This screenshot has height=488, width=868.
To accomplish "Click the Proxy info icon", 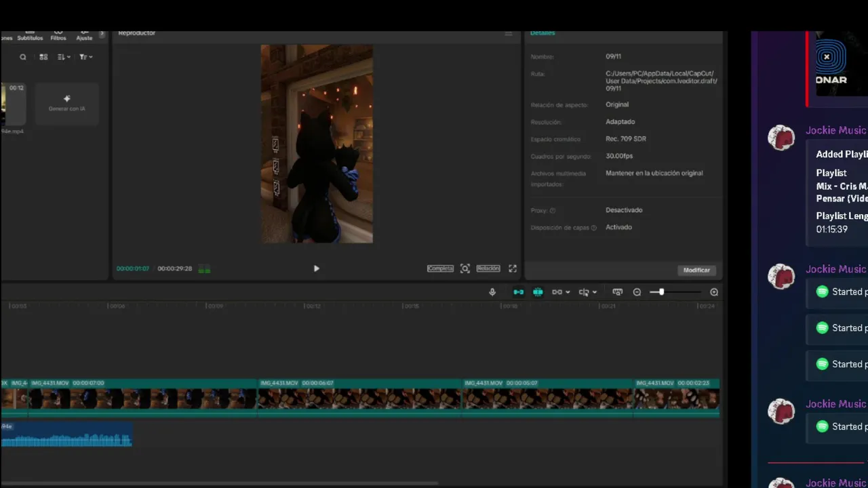I will [x=553, y=211].
